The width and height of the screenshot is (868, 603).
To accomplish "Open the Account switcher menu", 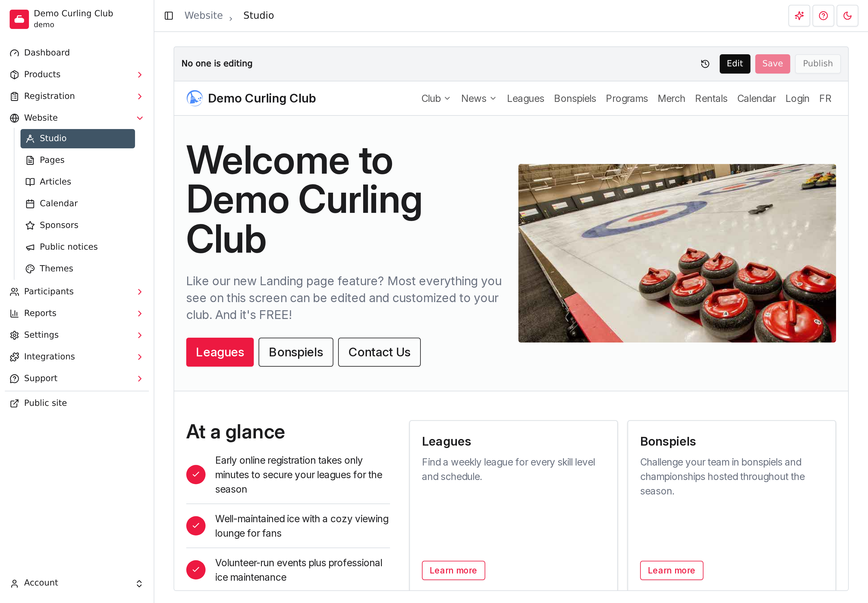I will 77,583.
